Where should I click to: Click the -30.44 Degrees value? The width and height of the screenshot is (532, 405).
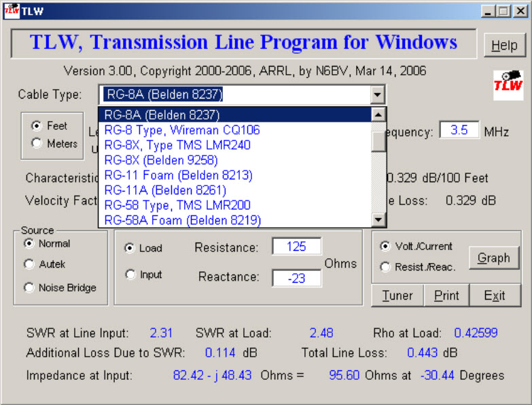(438, 376)
